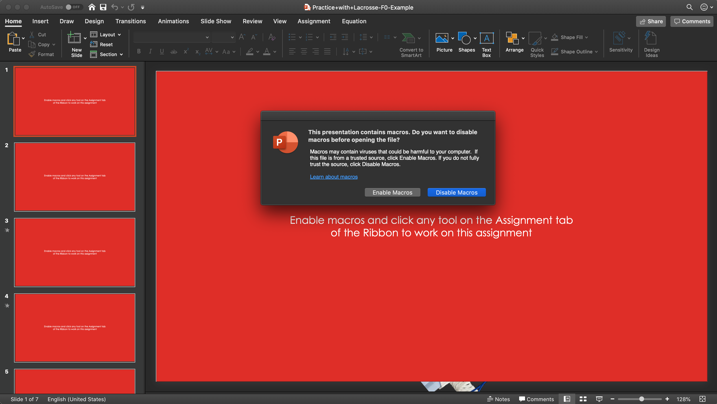
Task: Click the Enable Macros button
Action: (x=392, y=192)
